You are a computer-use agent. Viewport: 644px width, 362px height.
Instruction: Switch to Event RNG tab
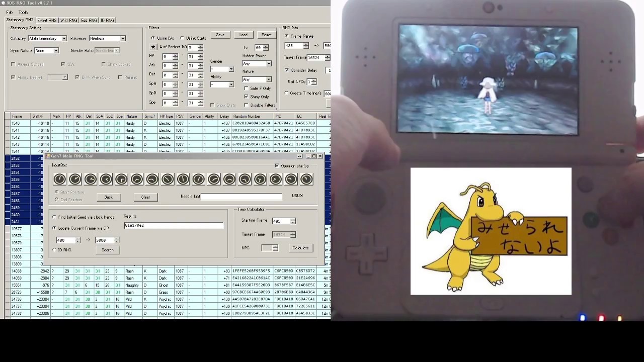click(x=47, y=20)
